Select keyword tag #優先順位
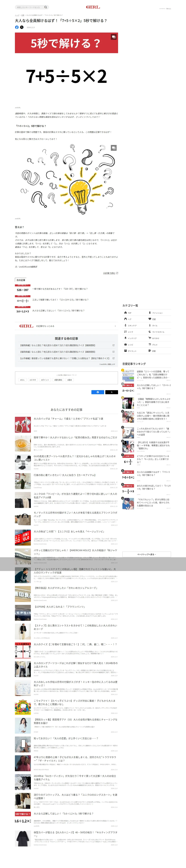 tap(58, 380)
